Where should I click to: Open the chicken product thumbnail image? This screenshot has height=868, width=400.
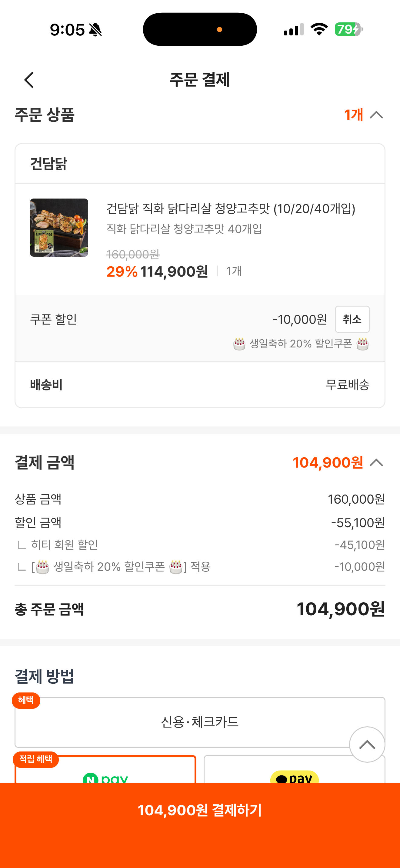(59, 228)
